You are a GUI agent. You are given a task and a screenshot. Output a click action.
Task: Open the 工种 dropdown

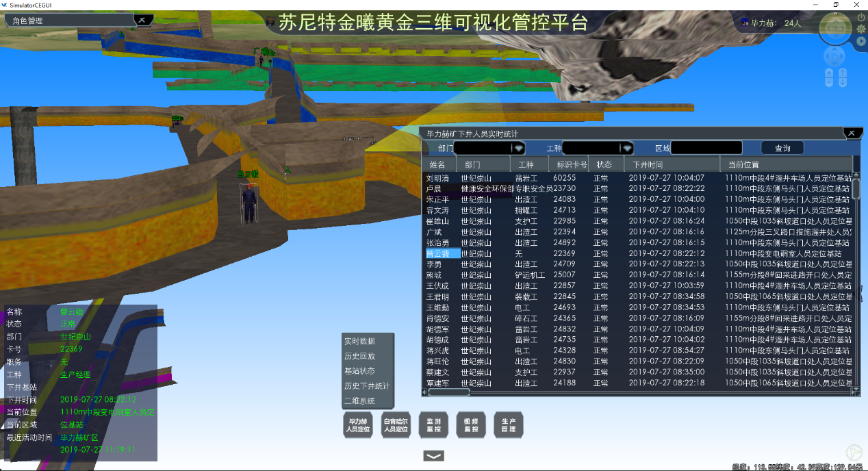pos(626,148)
